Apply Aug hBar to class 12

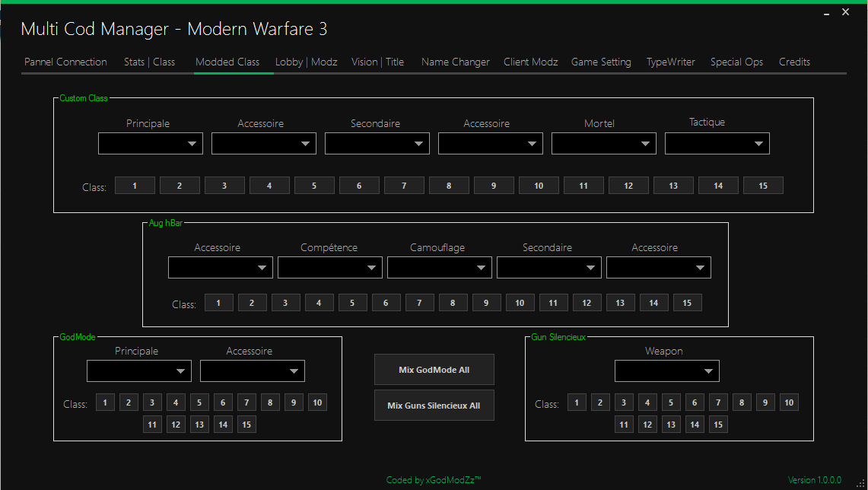coord(587,303)
